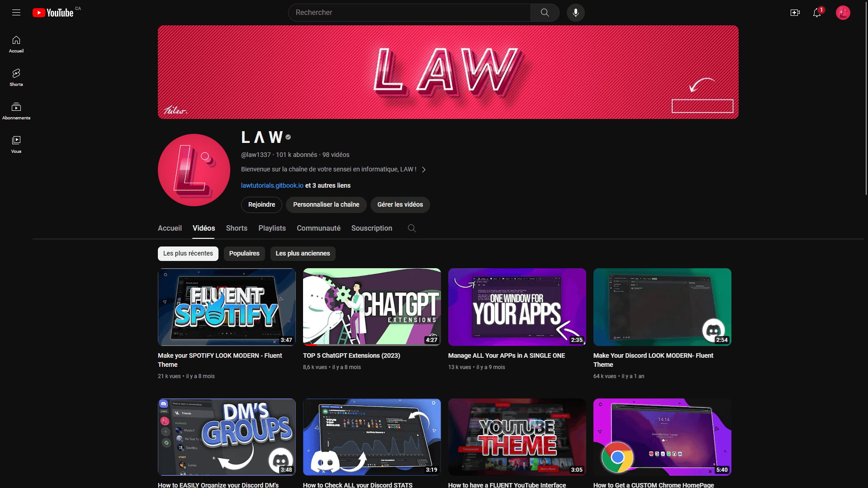Open Shorts in the left sidebar
868x488 pixels.
click(16, 78)
